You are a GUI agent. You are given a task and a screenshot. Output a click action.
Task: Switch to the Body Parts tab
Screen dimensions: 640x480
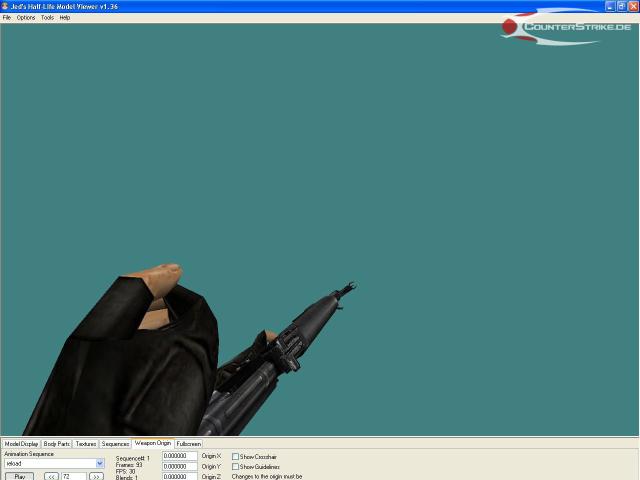pyautogui.click(x=57, y=443)
